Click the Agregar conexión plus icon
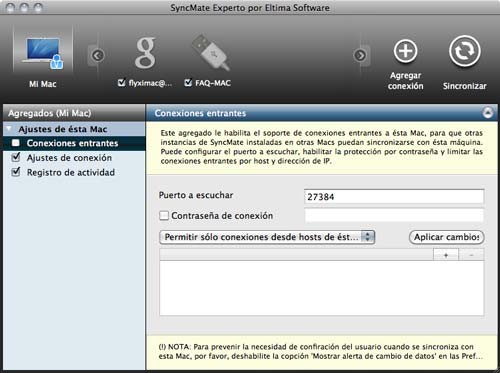Image resolution: width=500 pixels, height=373 pixels. [x=405, y=51]
